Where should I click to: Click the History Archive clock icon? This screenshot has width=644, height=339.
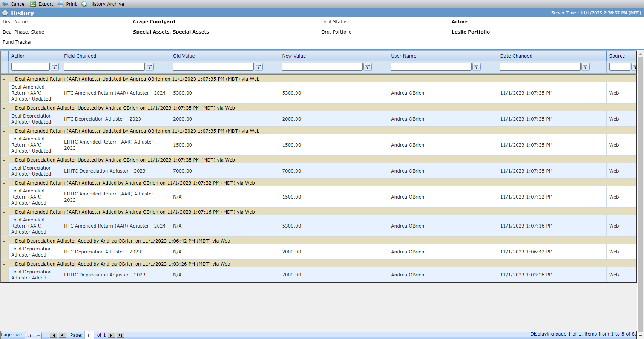coord(84,4)
